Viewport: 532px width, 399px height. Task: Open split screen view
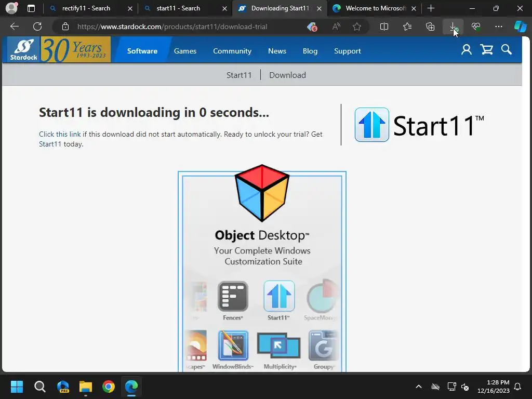(384, 26)
